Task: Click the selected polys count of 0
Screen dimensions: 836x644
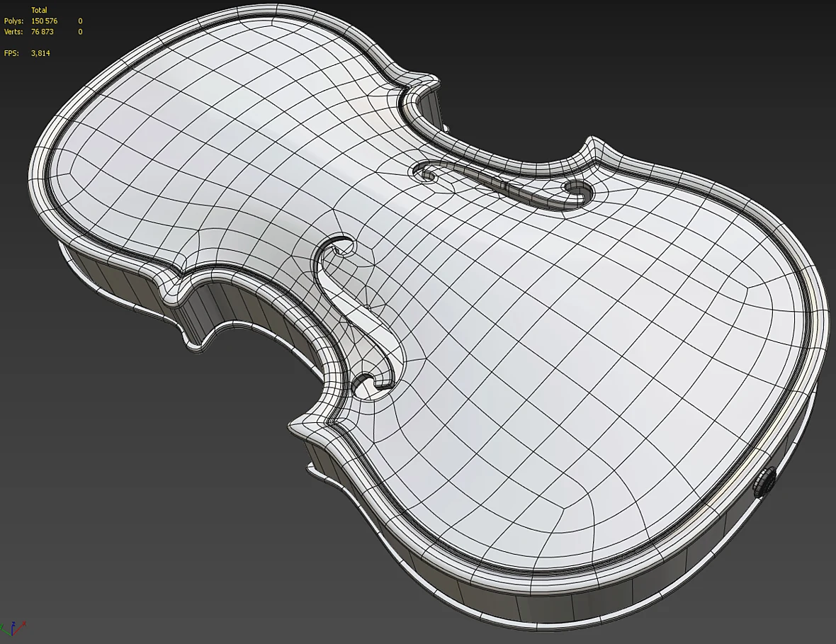Action: (81, 21)
